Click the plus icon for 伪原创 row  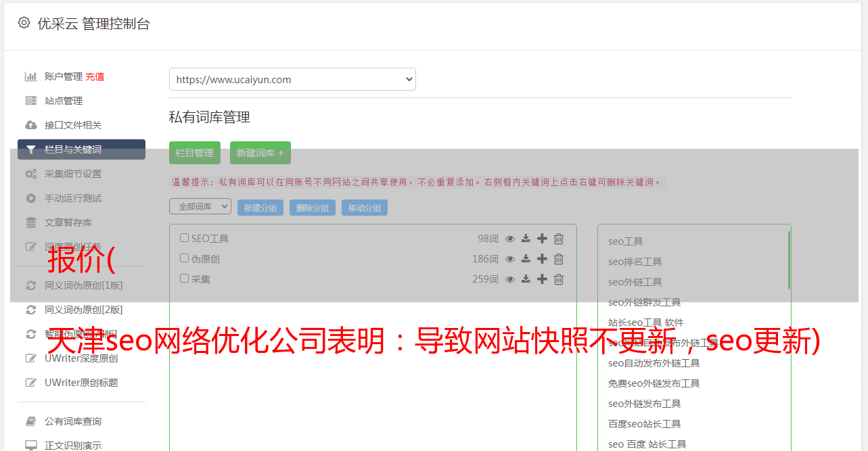point(542,259)
